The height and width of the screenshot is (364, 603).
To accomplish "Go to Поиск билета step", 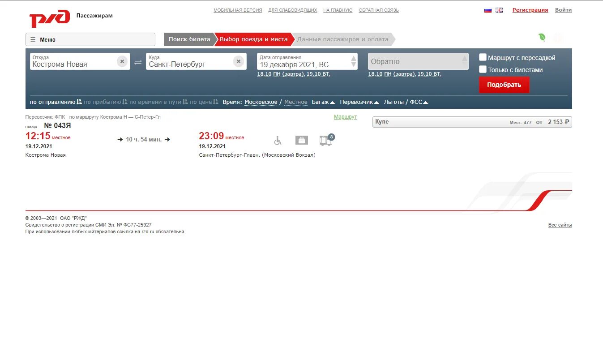I will (x=189, y=39).
